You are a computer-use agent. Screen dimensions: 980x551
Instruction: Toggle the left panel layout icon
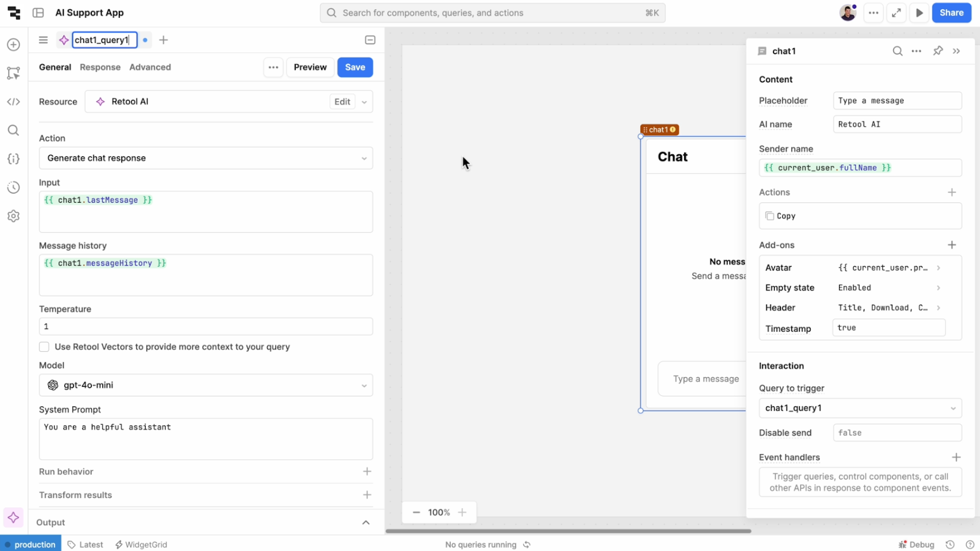coord(38,12)
